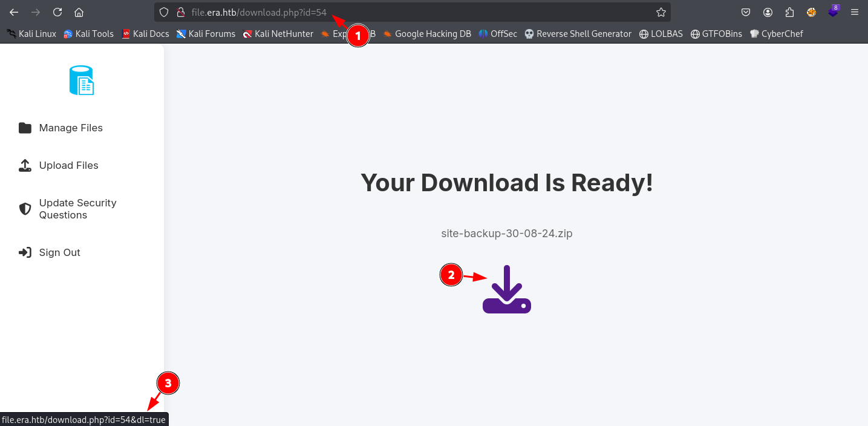Click Sign Out in sidebar
The width and height of the screenshot is (868, 426).
pos(59,252)
